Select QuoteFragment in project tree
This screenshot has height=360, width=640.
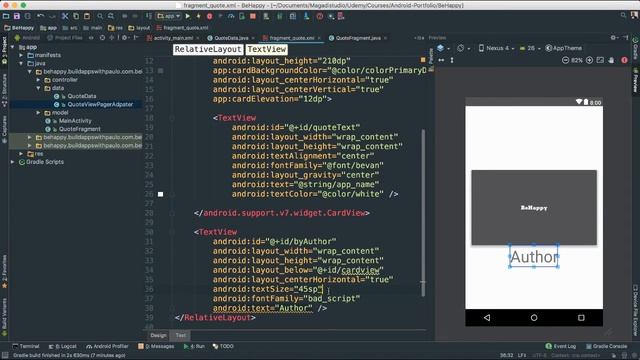[x=79, y=129]
